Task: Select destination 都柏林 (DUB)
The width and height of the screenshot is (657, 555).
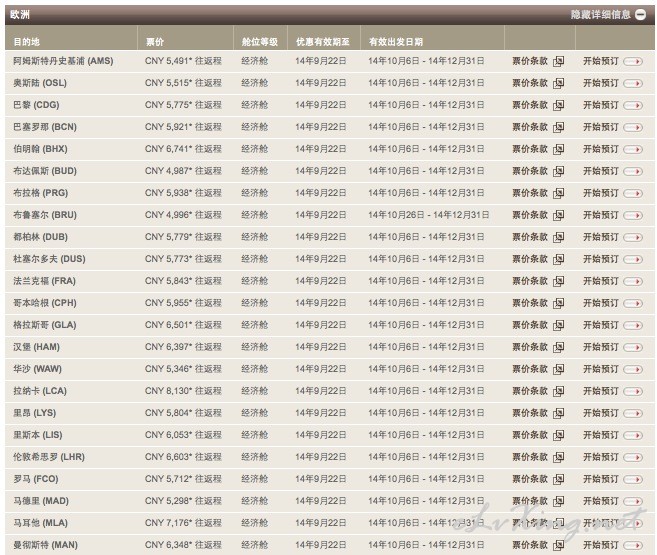Action: [40, 237]
